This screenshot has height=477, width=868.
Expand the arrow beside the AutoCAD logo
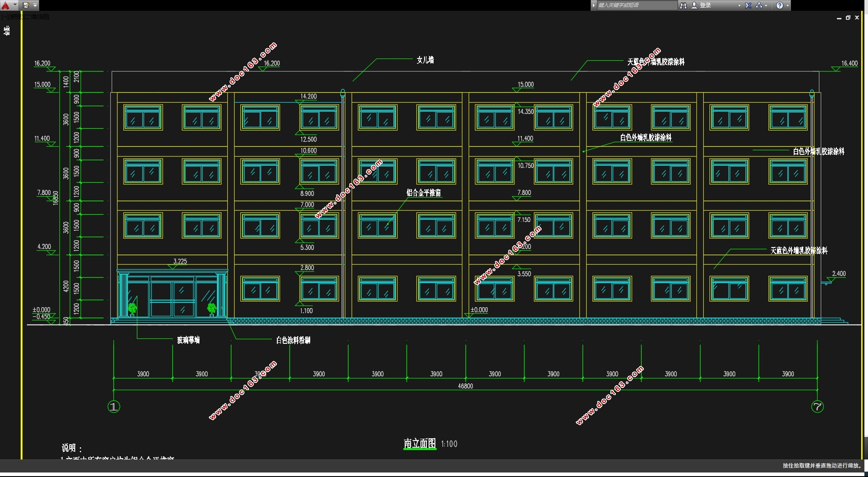(15, 5)
